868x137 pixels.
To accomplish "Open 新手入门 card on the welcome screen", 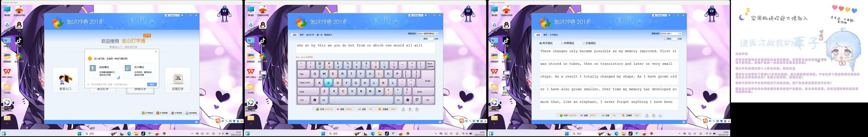I will click(x=65, y=80).
